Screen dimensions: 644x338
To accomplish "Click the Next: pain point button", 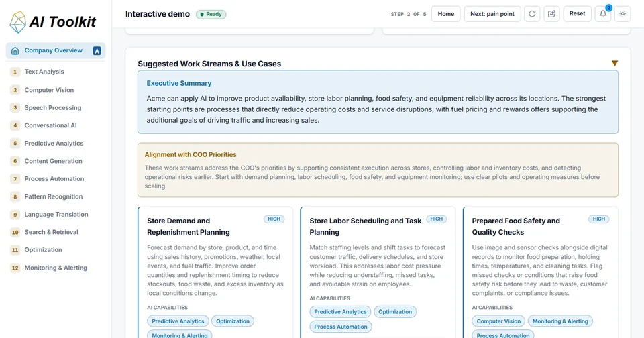I will [x=492, y=14].
